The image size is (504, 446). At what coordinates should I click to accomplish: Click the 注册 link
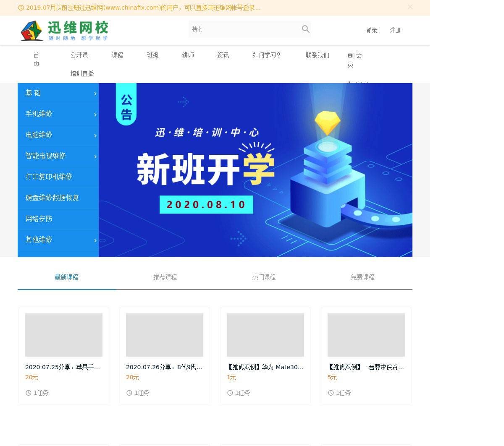tap(396, 30)
